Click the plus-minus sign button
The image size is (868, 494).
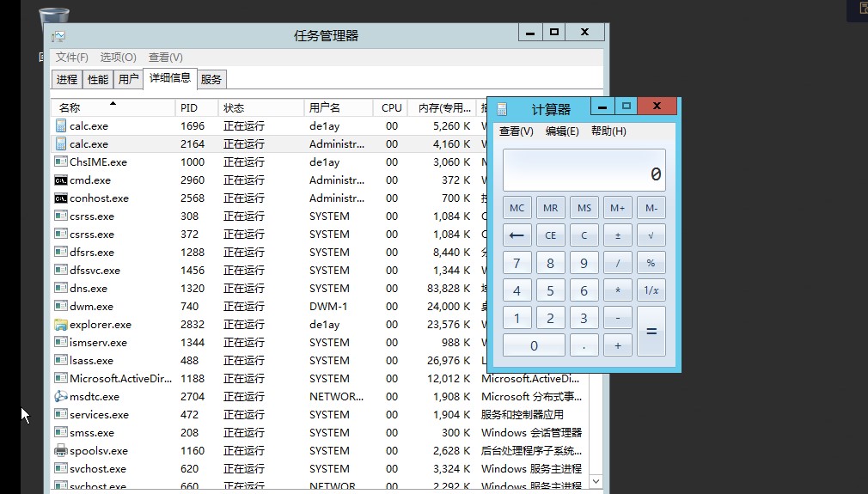coord(618,235)
